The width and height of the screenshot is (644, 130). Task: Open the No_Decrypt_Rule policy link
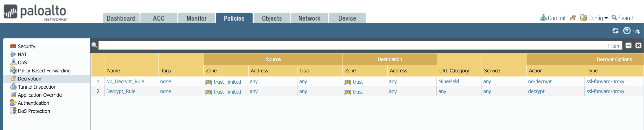tap(125, 82)
